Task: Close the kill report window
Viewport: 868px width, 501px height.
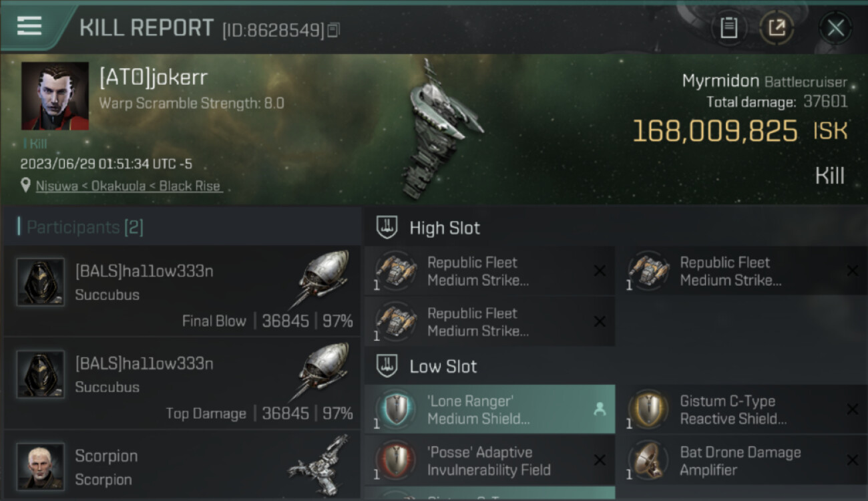Action: point(835,28)
